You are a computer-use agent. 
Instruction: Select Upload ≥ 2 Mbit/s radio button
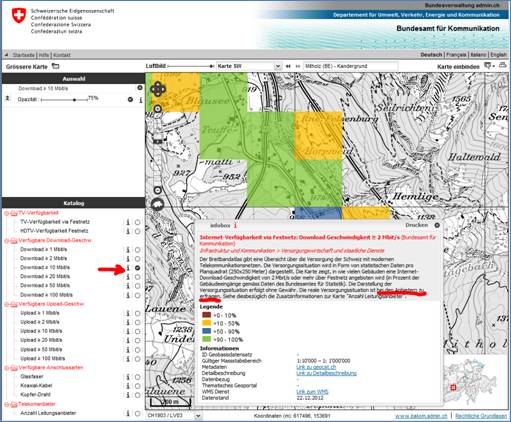tap(137, 323)
